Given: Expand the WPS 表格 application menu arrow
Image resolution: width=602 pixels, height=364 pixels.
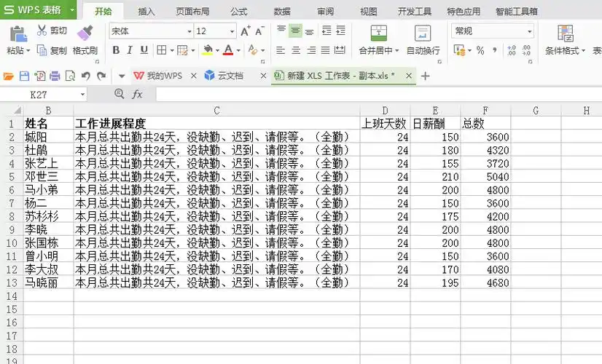Looking at the screenshot, I should coord(72,10).
